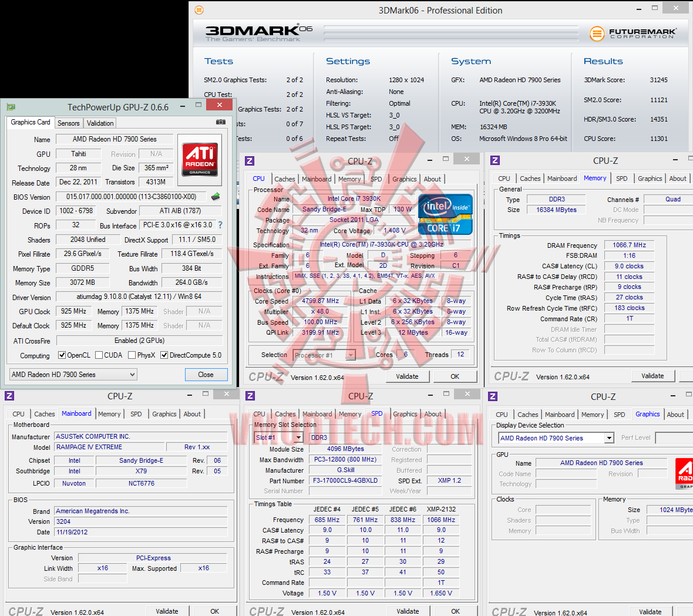
Task: Click the Bus Interface question mark help icon
Action: point(220,225)
